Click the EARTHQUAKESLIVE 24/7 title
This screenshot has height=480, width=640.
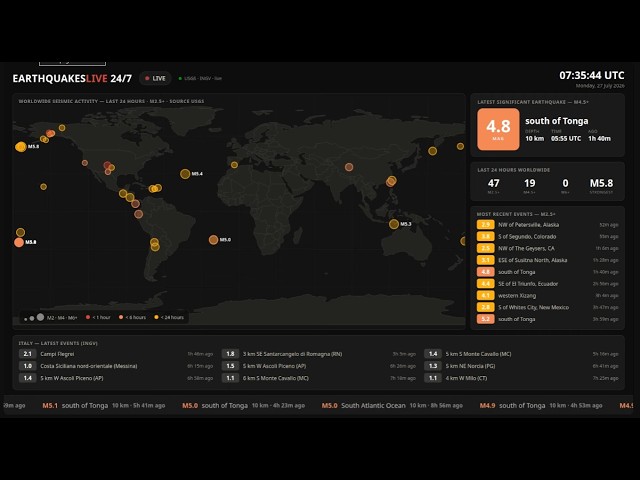tap(72, 78)
